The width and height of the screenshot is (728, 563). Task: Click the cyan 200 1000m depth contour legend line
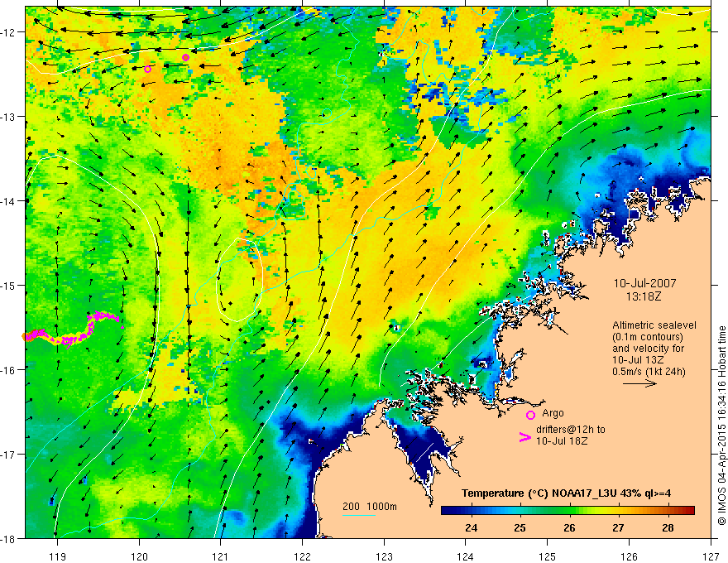point(359,515)
